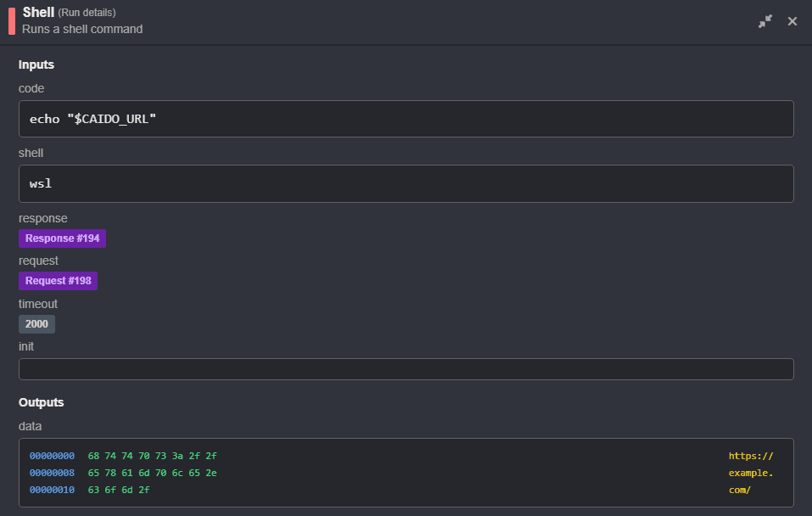Click the data label above hex output
This screenshot has width=812, height=516.
pos(31,426)
